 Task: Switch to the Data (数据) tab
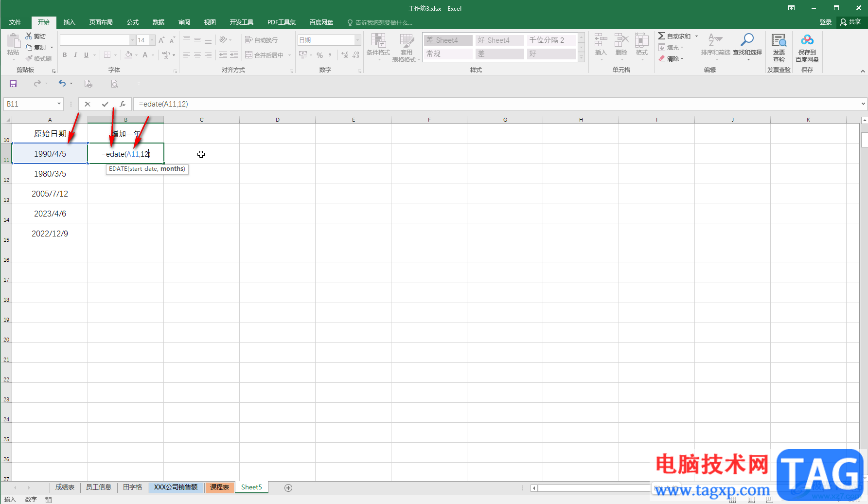(159, 22)
